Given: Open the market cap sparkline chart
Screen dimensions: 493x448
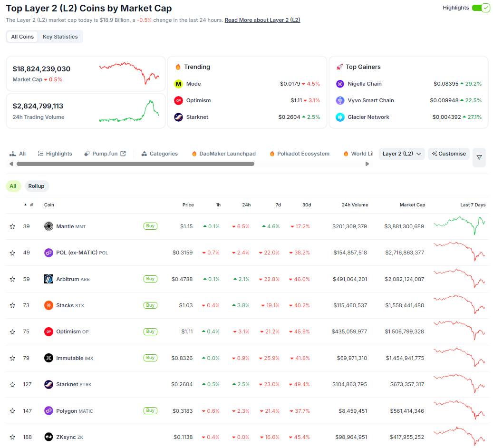Looking at the screenshot, I should (x=129, y=73).
